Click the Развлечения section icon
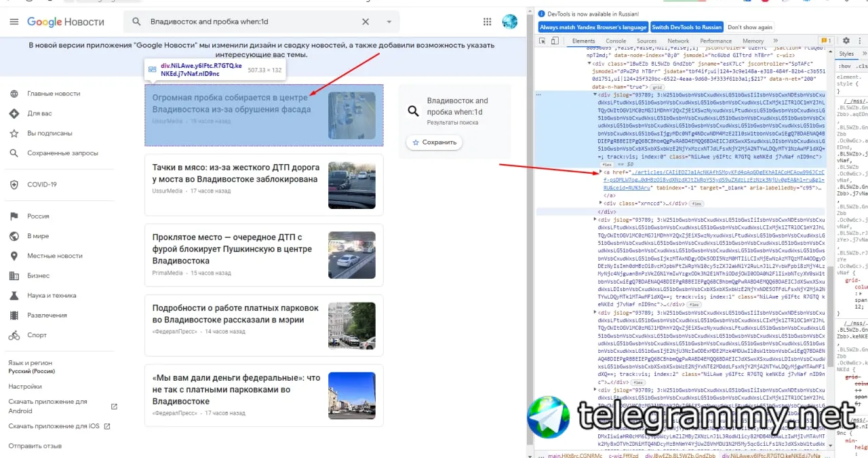Viewport: 868px width, 458px height. (x=14, y=316)
